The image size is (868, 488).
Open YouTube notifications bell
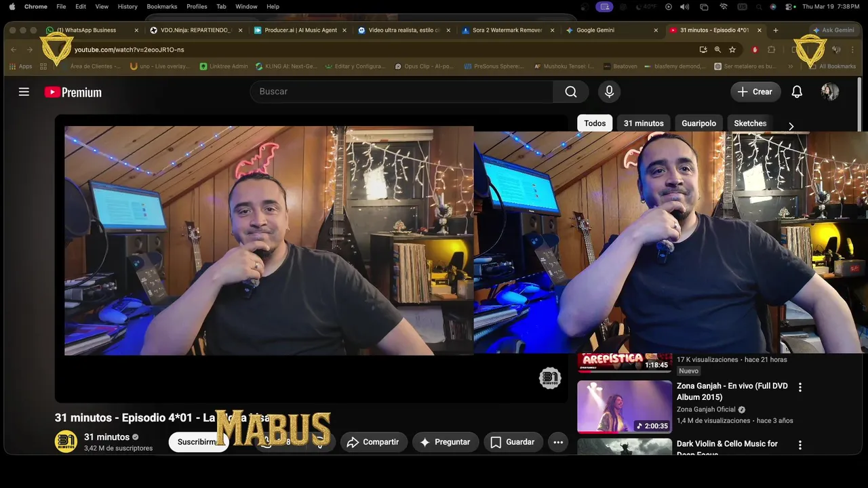click(x=797, y=91)
